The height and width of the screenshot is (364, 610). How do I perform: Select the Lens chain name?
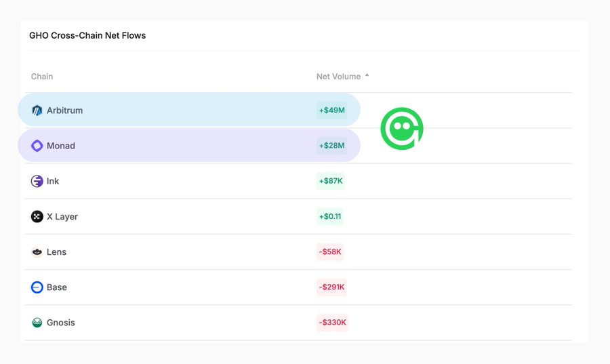[x=56, y=252]
